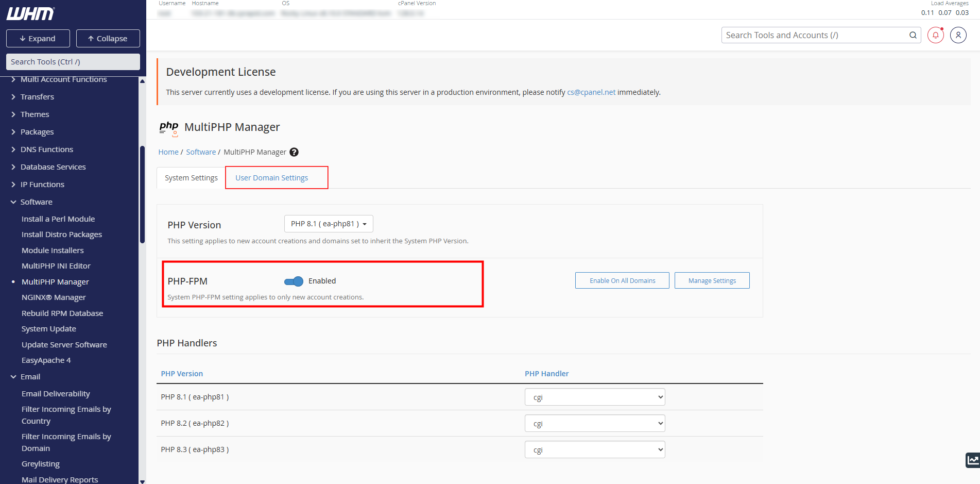Open Module Installers in sidebar
This screenshot has height=484, width=980.
53,251
